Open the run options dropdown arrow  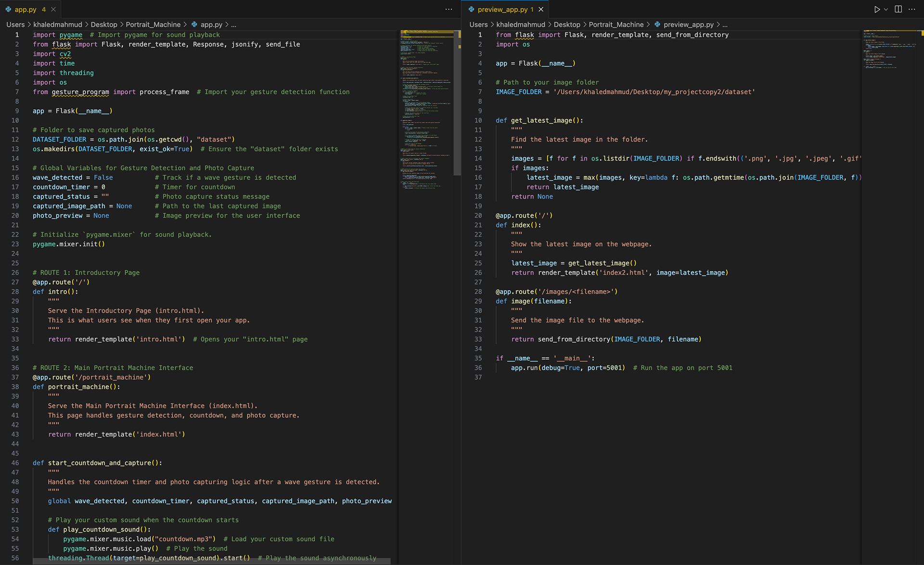click(x=886, y=9)
